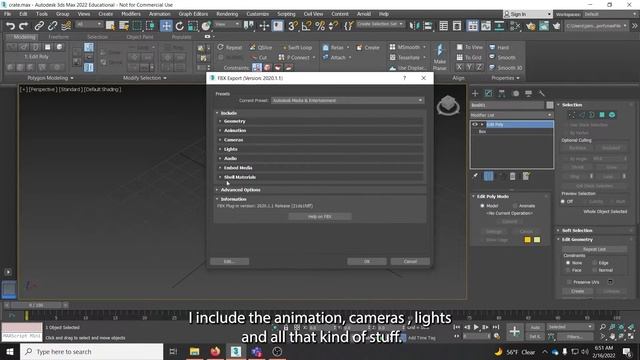This screenshot has width=640, height=360.
Task: Enable the Preserve UVs checkbox
Action: 569,282
